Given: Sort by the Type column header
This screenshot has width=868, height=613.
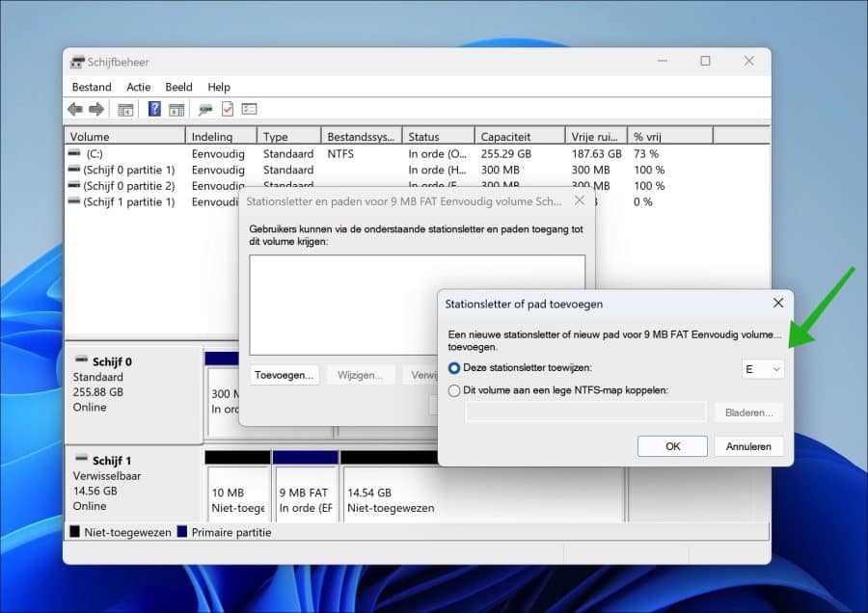Looking at the screenshot, I should 289,136.
